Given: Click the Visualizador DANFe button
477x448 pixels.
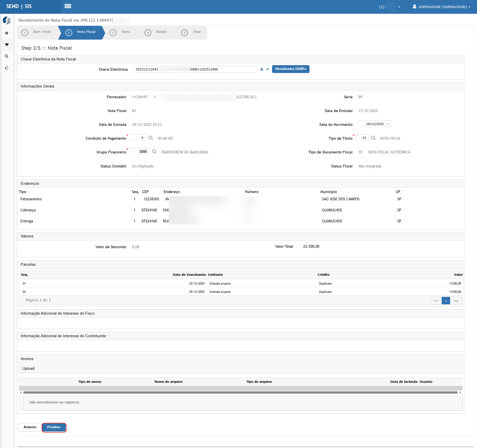Looking at the screenshot, I should coord(290,69).
